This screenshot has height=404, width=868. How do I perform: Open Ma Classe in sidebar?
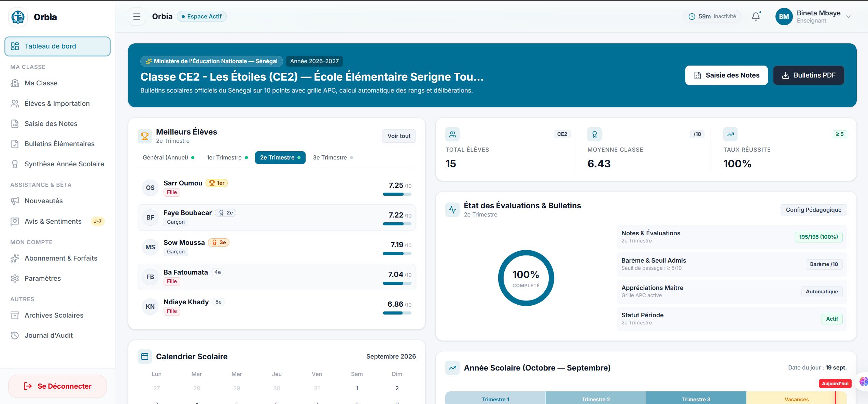point(57,83)
